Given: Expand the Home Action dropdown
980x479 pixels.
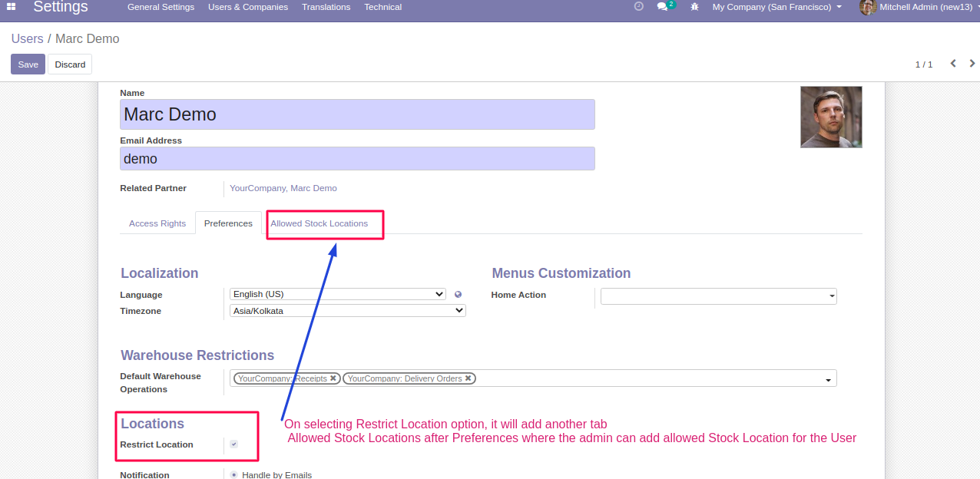Looking at the screenshot, I should click(718, 296).
